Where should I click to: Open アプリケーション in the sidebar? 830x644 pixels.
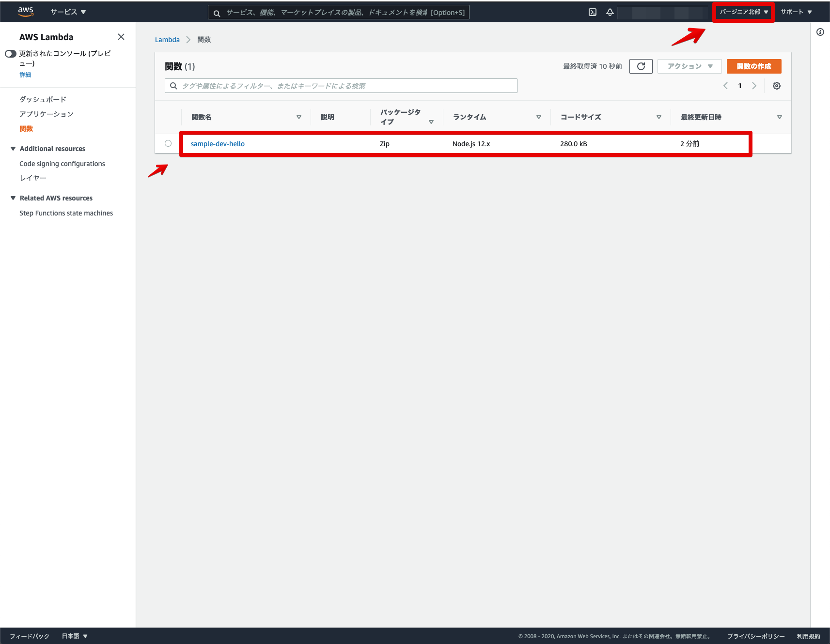click(47, 114)
